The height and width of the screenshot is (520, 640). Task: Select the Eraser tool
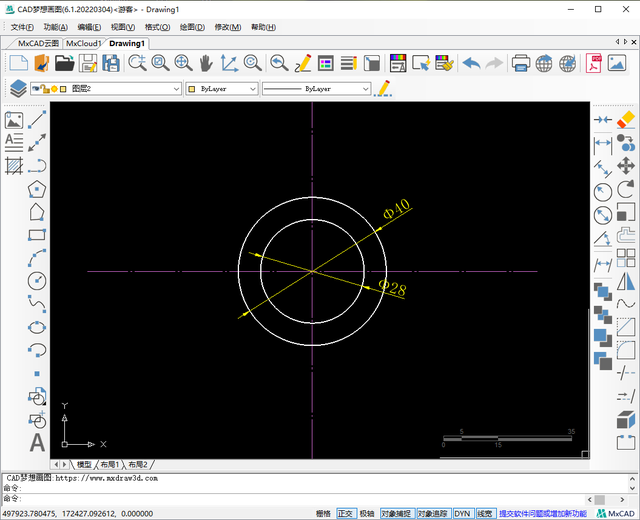(627, 119)
